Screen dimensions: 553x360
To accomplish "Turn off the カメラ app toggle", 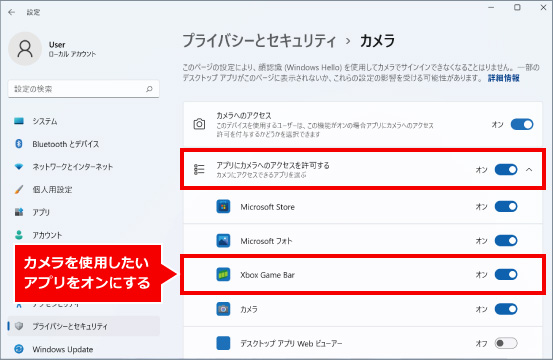I will (506, 309).
